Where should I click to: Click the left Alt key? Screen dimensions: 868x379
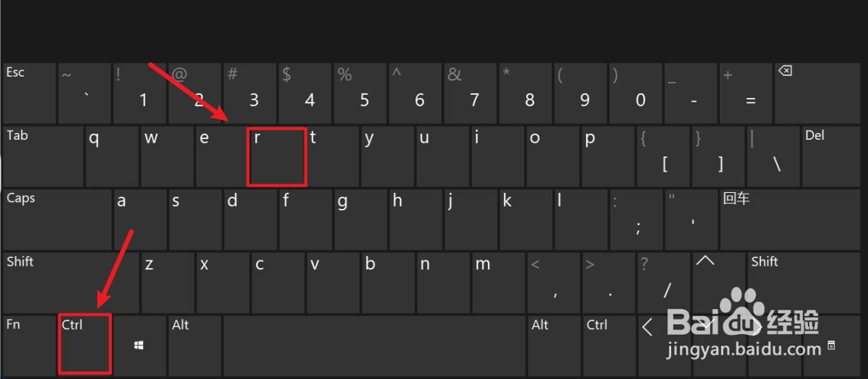point(195,346)
